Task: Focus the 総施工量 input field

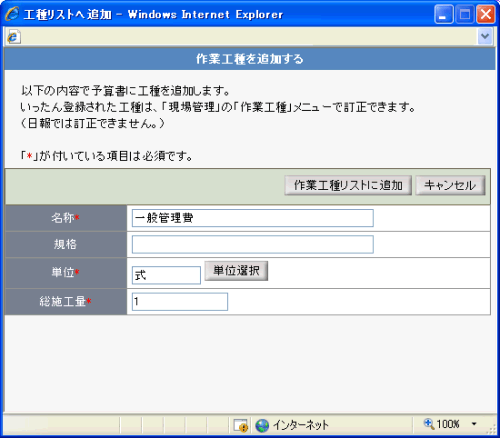Action: [x=180, y=302]
